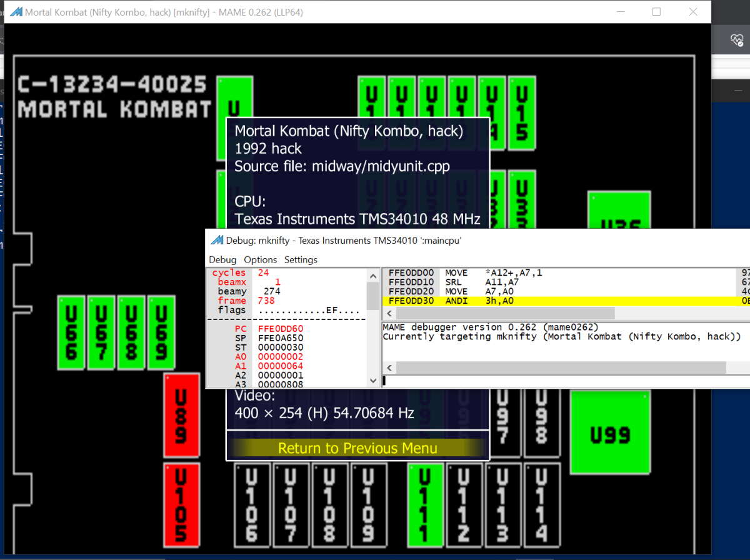Click the cycles register value 24
The height and width of the screenshot is (560, 750).
[263, 273]
